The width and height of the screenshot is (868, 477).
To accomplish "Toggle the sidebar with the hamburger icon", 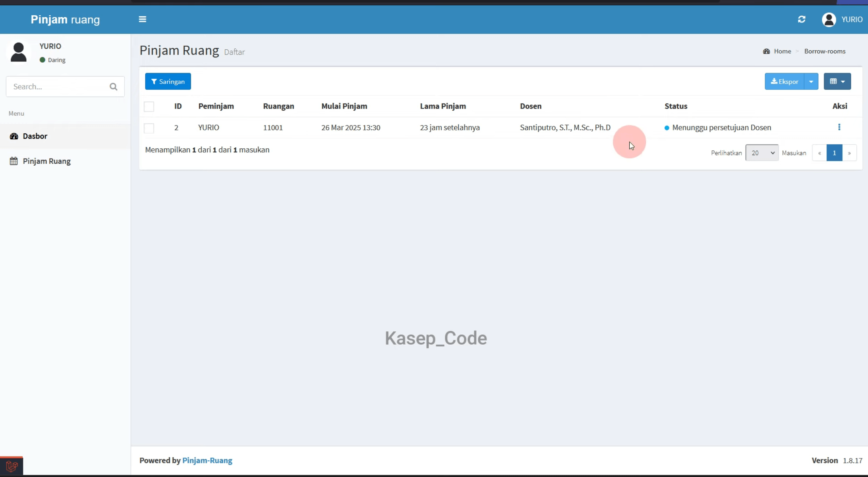I will 142,19.
